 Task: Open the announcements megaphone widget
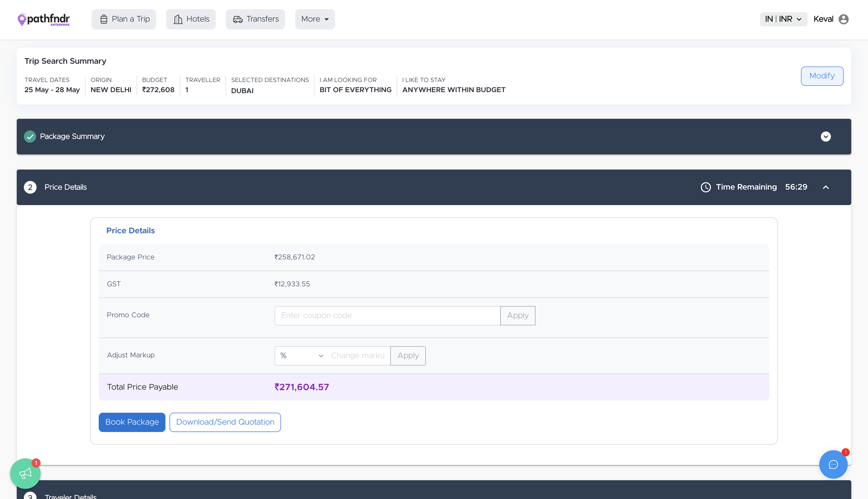point(25,474)
